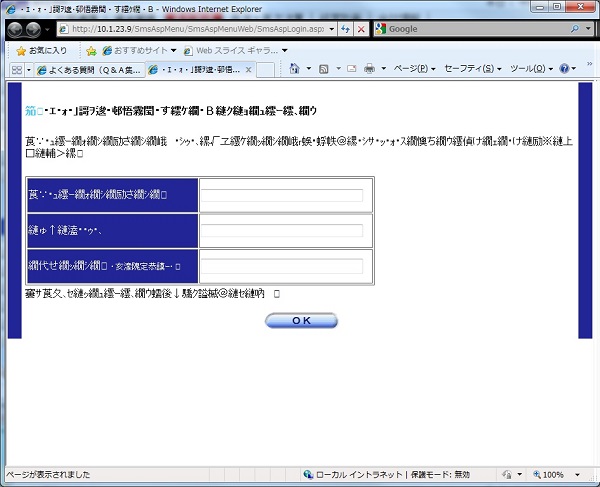Select the active login page tab
The width and height of the screenshot is (600, 487).
pos(196,70)
